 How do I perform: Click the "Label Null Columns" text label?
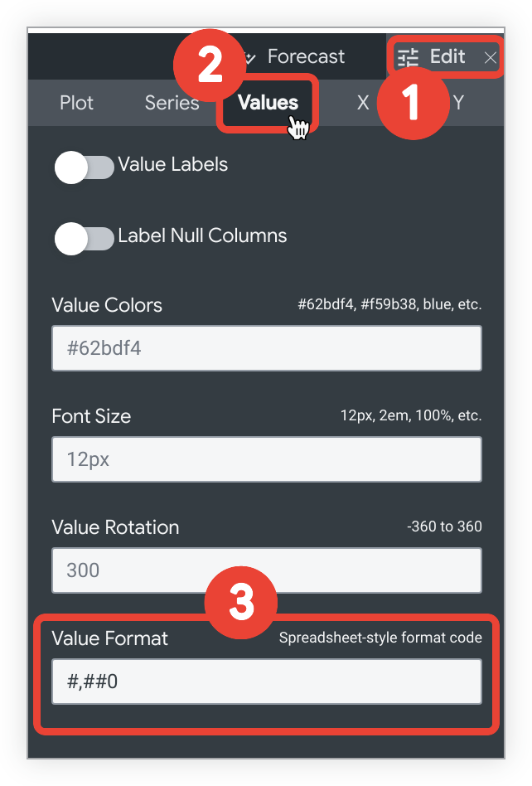[x=202, y=235]
